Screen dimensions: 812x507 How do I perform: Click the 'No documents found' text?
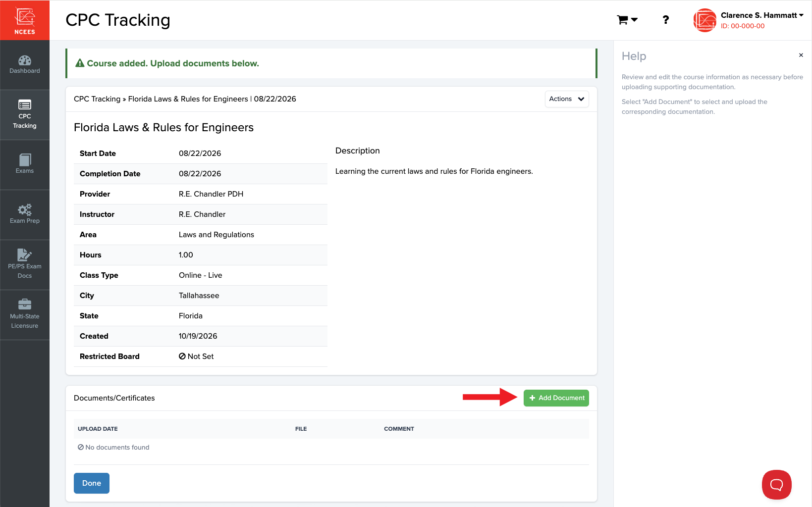[x=113, y=447]
